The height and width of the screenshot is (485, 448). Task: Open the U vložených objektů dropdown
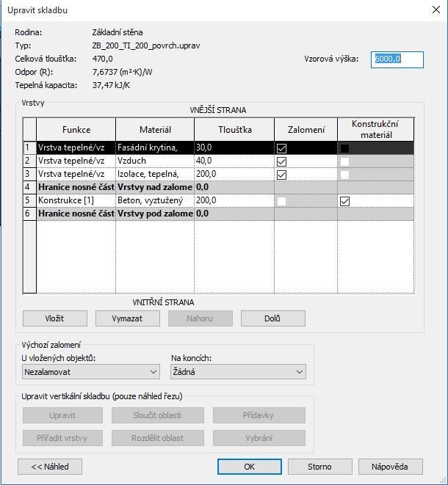tap(91, 372)
